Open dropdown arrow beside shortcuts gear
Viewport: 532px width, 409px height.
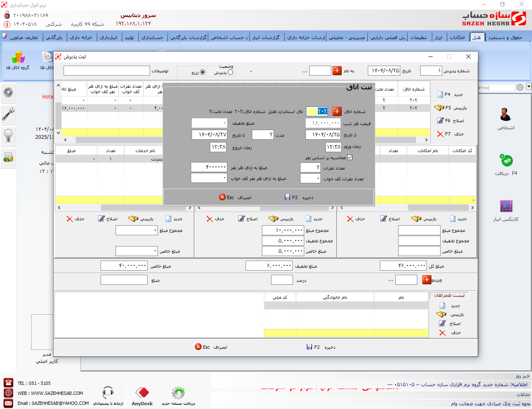pyautogui.click(x=529, y=87)
